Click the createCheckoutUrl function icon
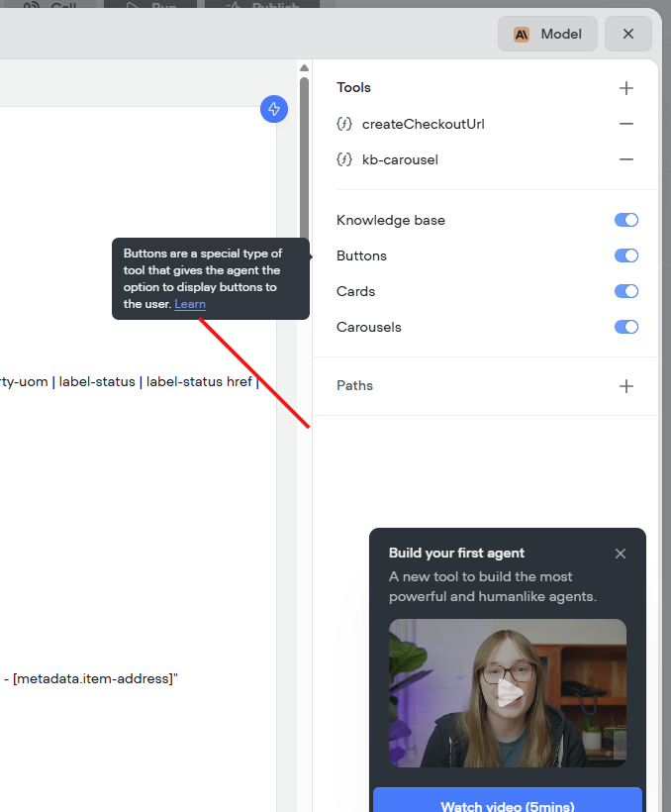 (x=344, y=124)
